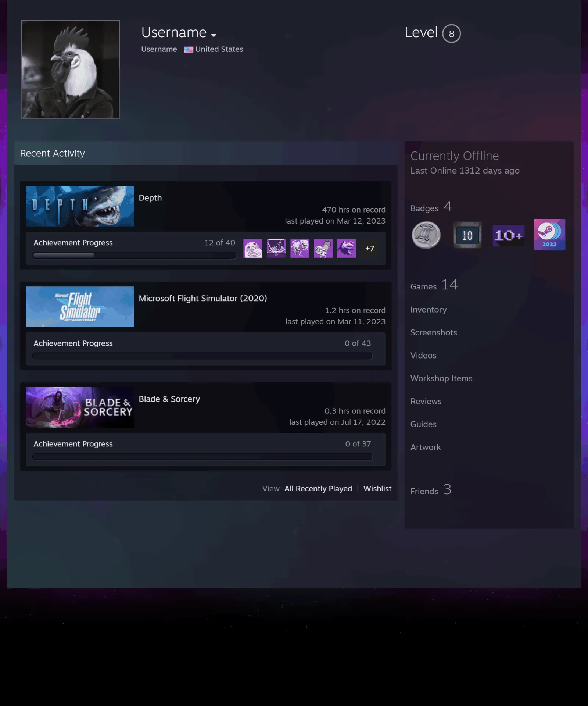The width and height of the screenshot is (588, 706).
Task: Open the Wishlist link
Action: 377,489
